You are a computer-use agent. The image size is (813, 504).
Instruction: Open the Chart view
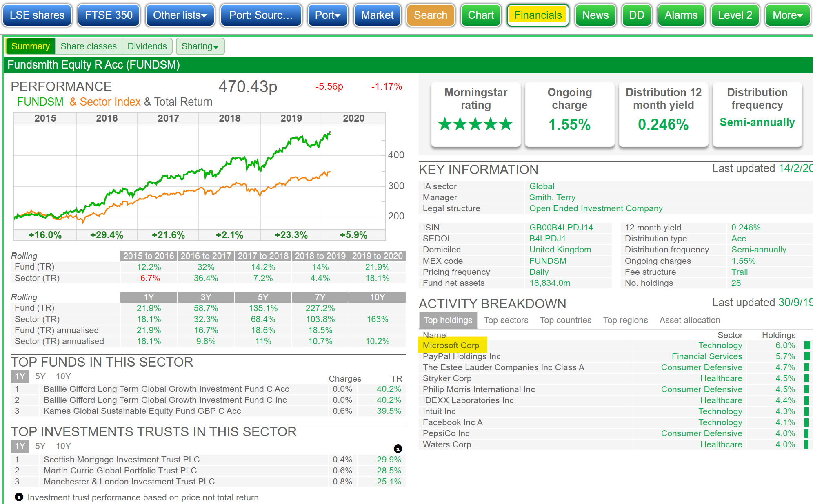(481, 15)
